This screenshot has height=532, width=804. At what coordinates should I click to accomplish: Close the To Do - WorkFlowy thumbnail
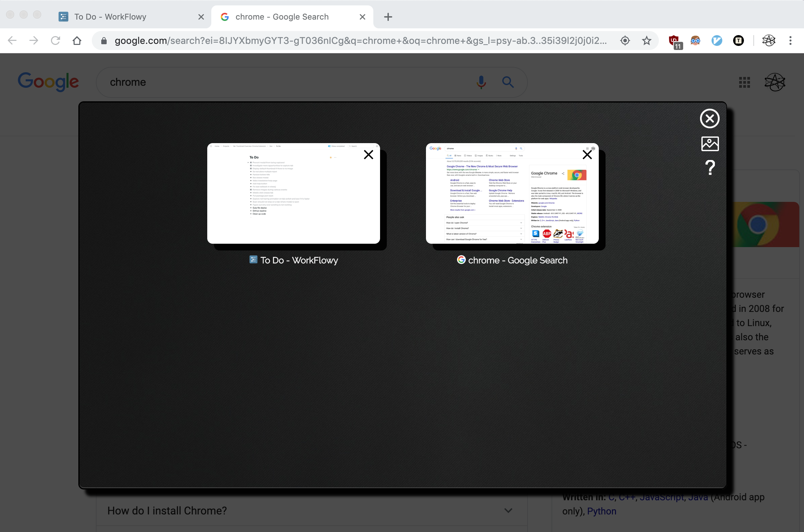[368, 155]
